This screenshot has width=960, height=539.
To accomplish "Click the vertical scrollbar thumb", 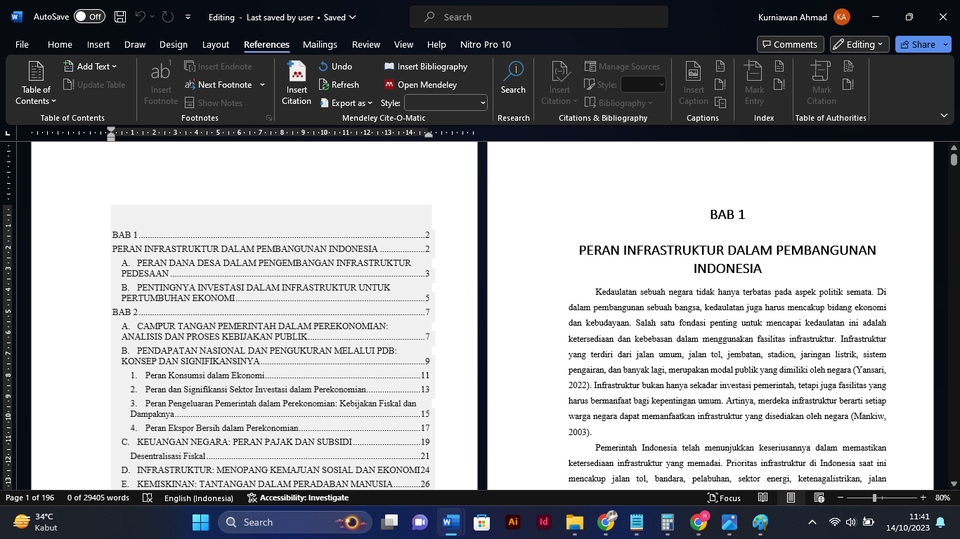I will 954,159.
